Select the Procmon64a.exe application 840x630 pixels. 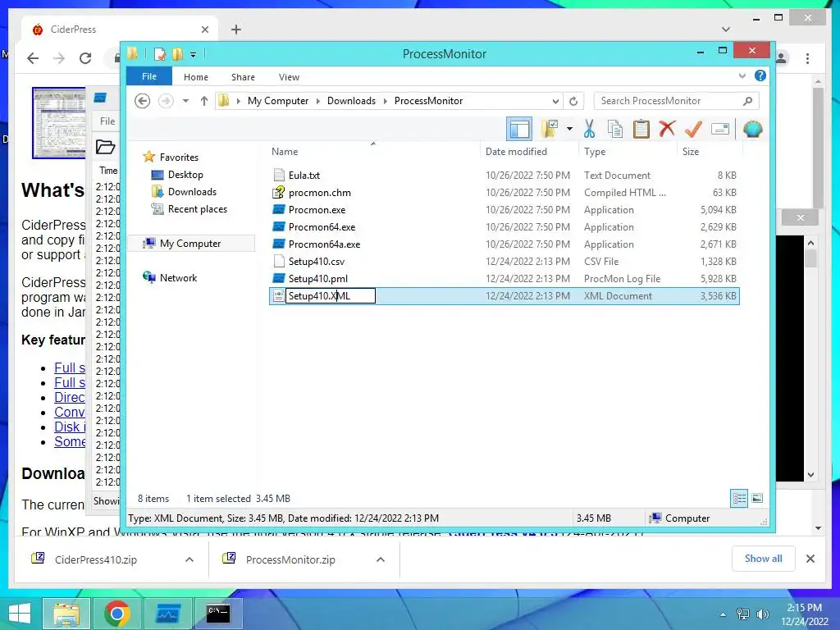(x=324, y=244)
